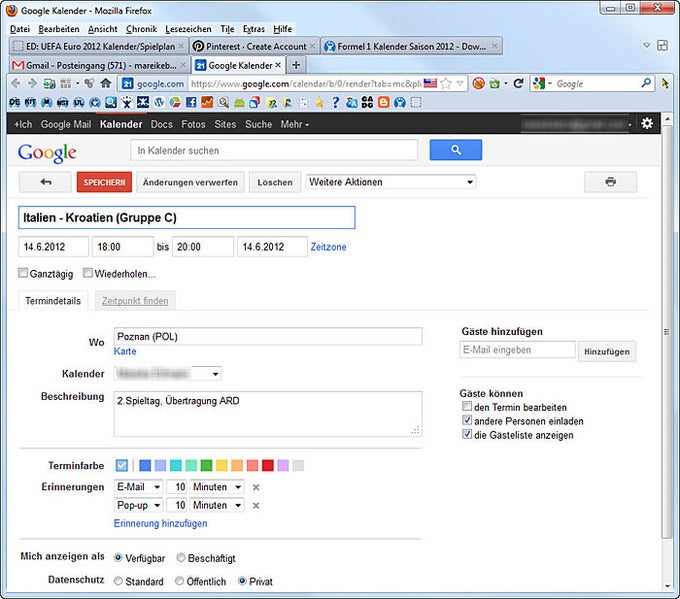Allow guests: den Termin bearbeiten
The width and height of the screenshot is (680, 599).
[x=467, y=406]
